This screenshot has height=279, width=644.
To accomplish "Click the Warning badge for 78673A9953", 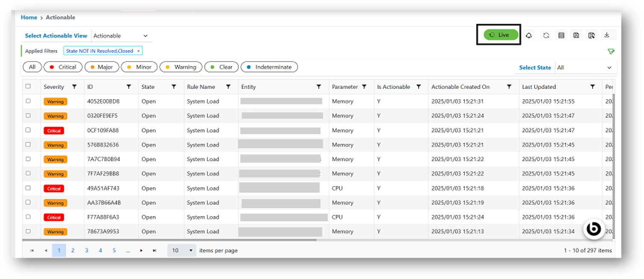I will point(55,232).
